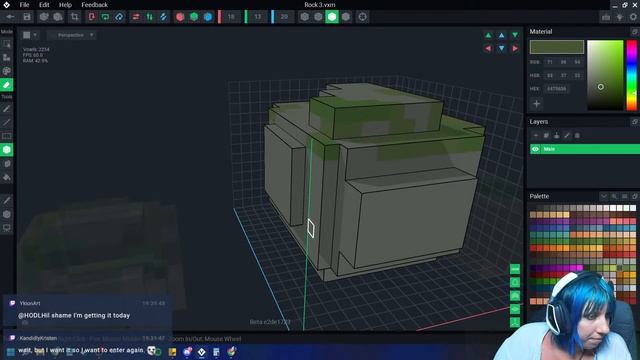This screenshot has height=360, width=640.
Task: Edit the blue Z size field showing 20
Action: pos(284,17)
